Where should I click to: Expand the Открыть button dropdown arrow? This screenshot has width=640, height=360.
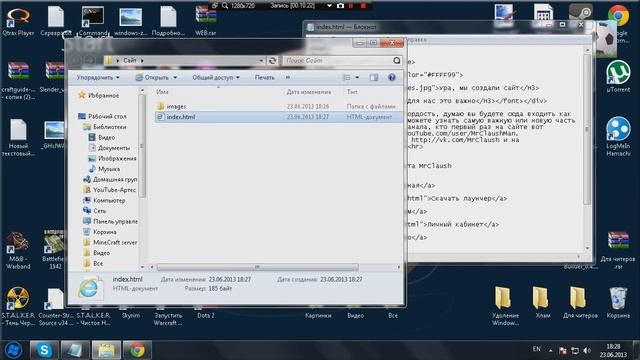[175, 77]
